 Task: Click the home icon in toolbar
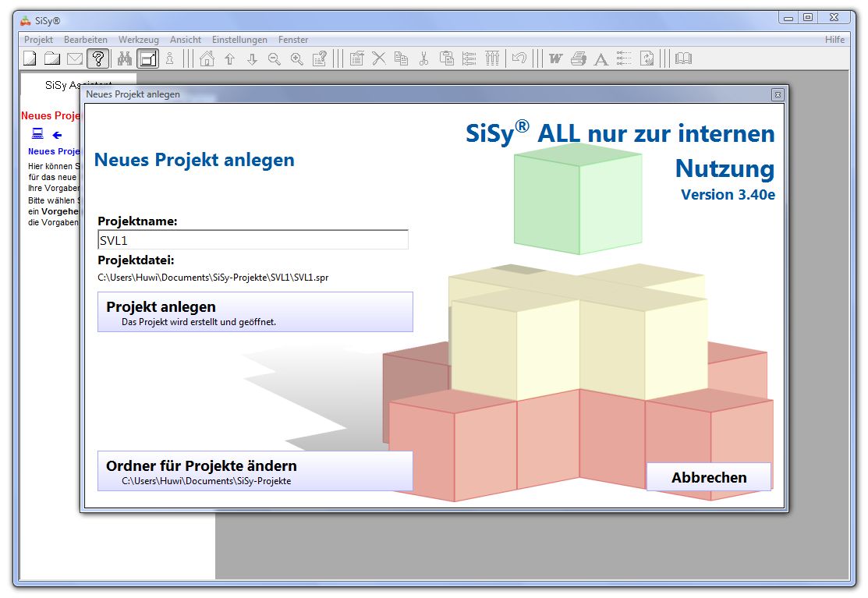tap(207, 58)
